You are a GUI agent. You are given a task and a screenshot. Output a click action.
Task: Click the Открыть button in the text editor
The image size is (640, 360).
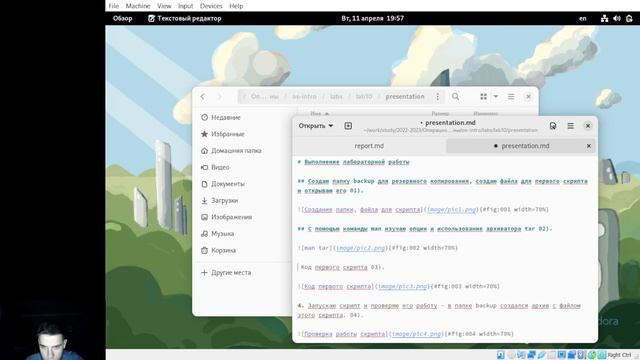[x=312, y=126]
